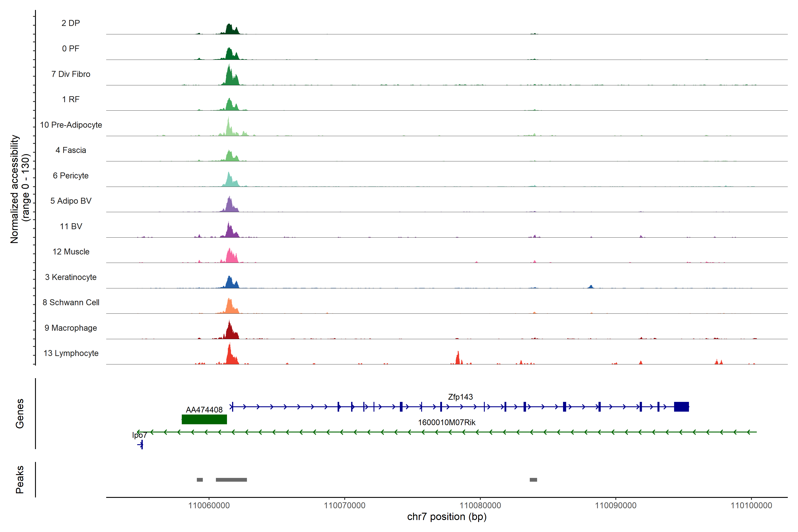Click the 10 Pre-Adipocyte track label

(71, 125)
